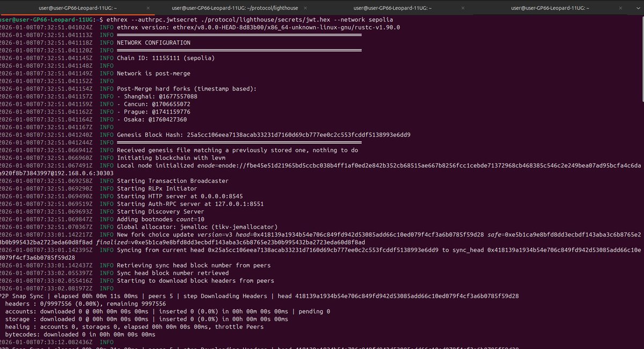Click 'Adding bootnodes count=10' log line
This screenshot has height=349, width=644.
pos(160,219)
